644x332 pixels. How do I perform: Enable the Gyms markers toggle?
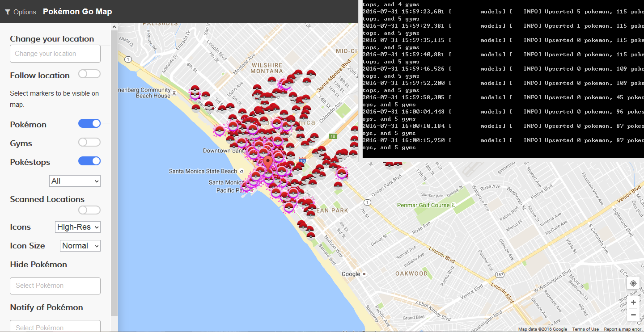coord(89,142)
